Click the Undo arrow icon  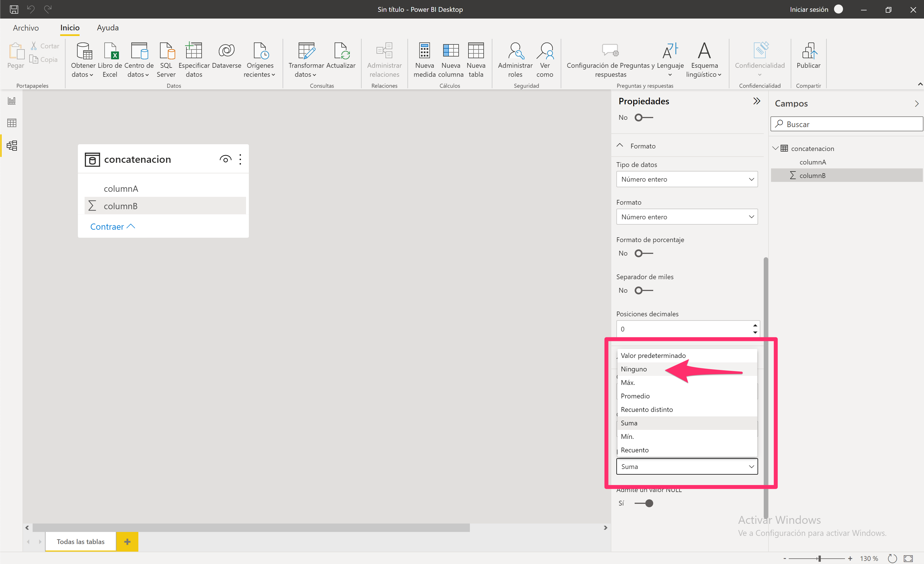pos(31,9)
